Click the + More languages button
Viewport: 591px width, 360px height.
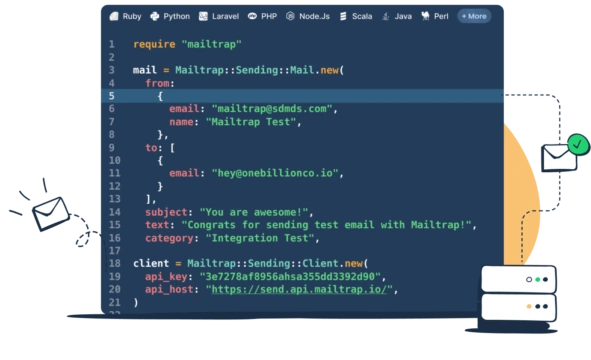(x=474, y=16)
